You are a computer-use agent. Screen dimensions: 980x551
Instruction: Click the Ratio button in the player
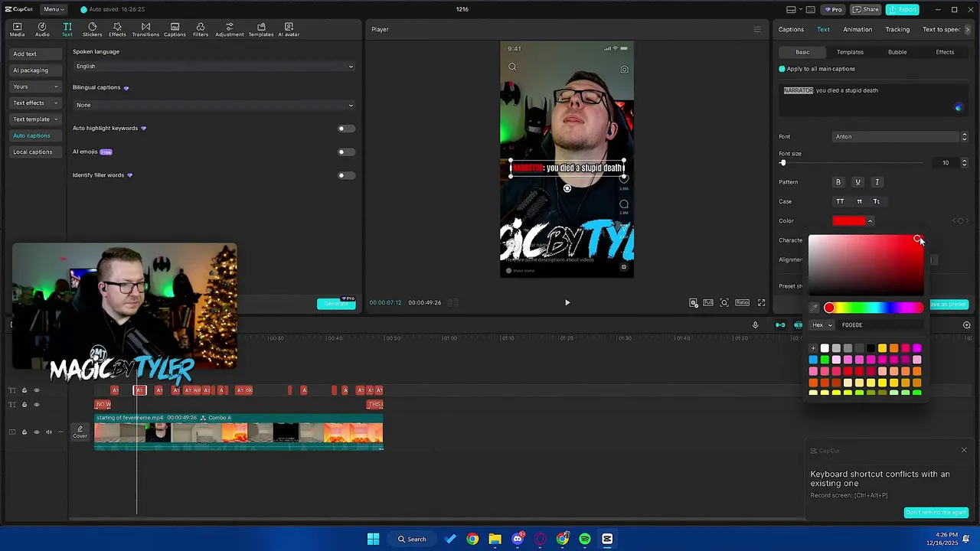tap(742, 302)
